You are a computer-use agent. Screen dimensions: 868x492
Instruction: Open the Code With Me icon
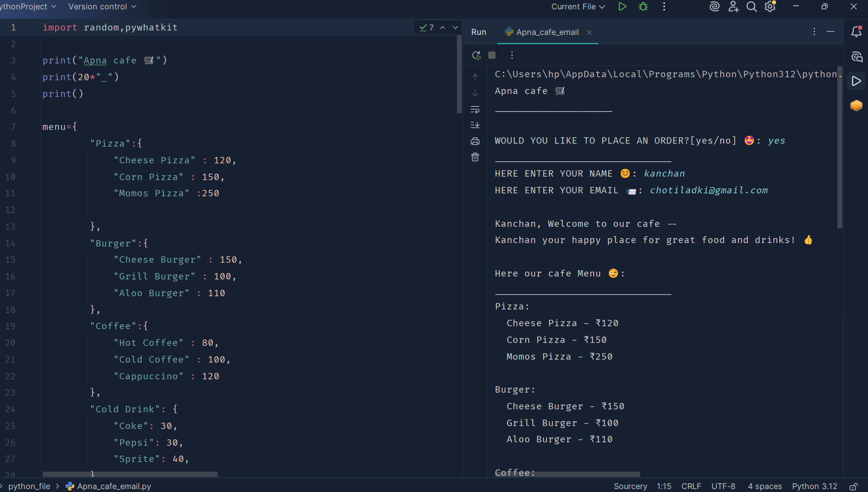tap(733, 6)
